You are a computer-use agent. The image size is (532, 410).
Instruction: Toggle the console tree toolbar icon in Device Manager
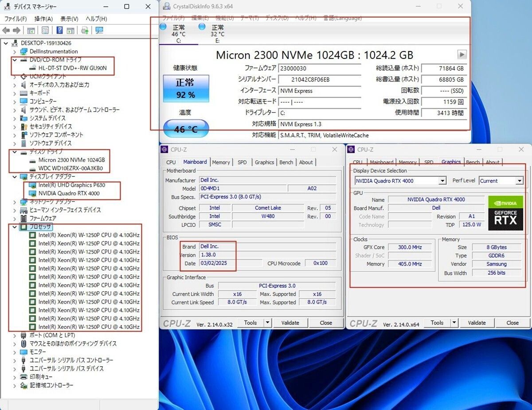point(31,30)
